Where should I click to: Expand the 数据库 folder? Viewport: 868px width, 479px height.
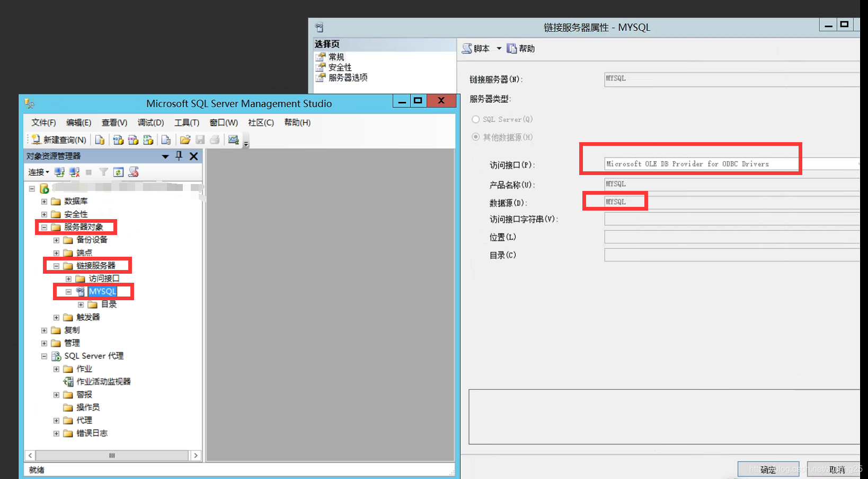pyautogui.click(x=44, y=202)
